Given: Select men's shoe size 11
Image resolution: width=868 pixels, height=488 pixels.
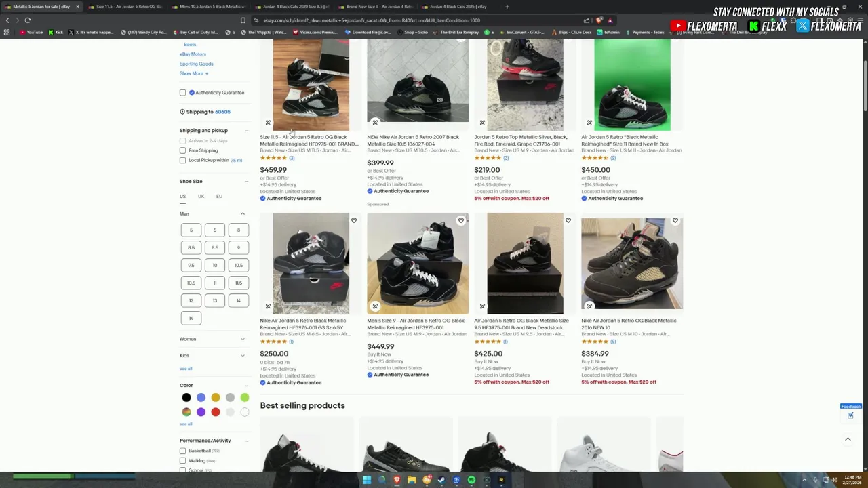Looking at the screenshot, I should 214,283.
